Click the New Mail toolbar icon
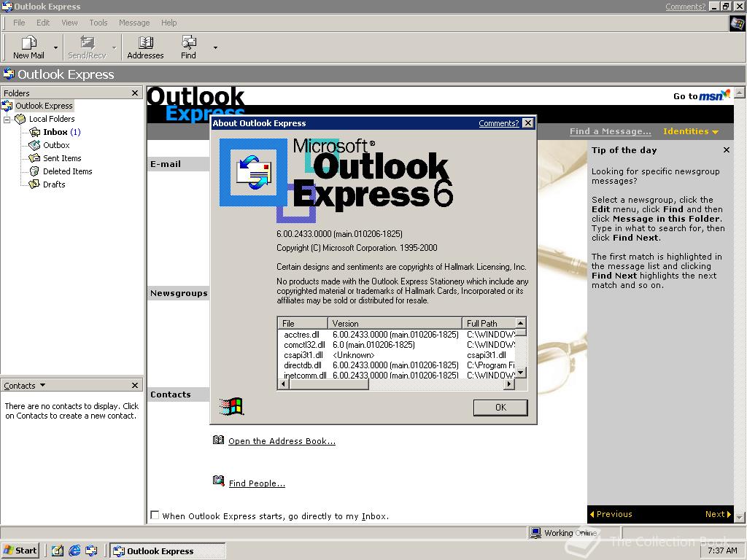 pos(28,42)
